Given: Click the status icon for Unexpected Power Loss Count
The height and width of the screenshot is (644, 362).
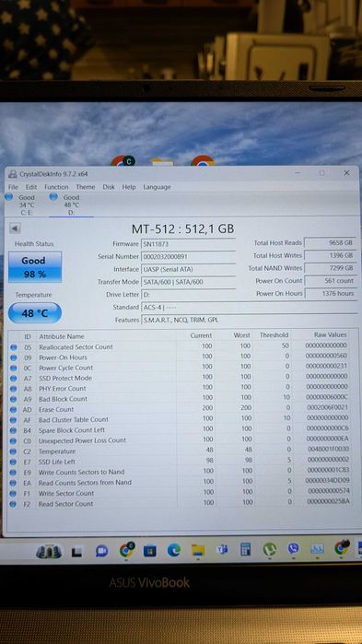Looking at the screenshot, I should coord(14,440).
